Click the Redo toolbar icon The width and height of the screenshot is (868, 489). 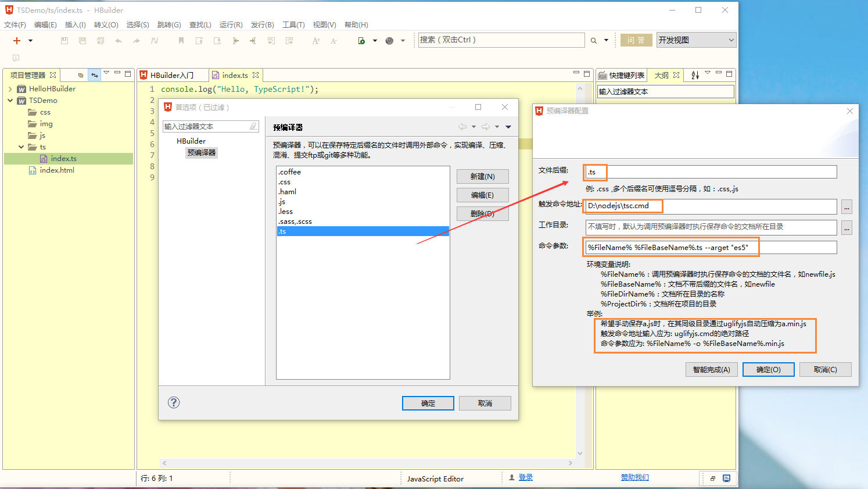pos(137,41)
